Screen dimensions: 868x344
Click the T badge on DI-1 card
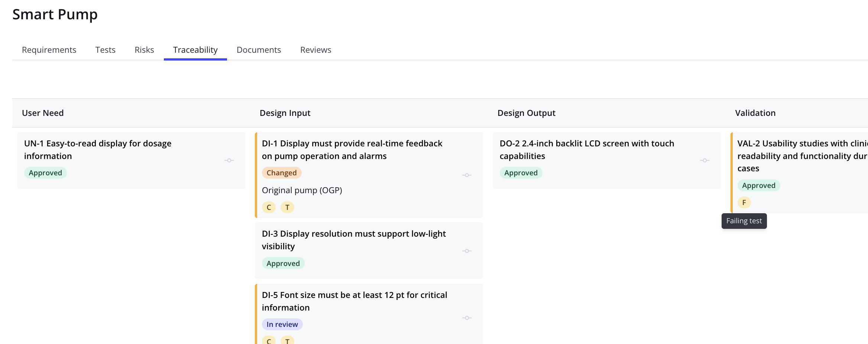coord(287,207)
